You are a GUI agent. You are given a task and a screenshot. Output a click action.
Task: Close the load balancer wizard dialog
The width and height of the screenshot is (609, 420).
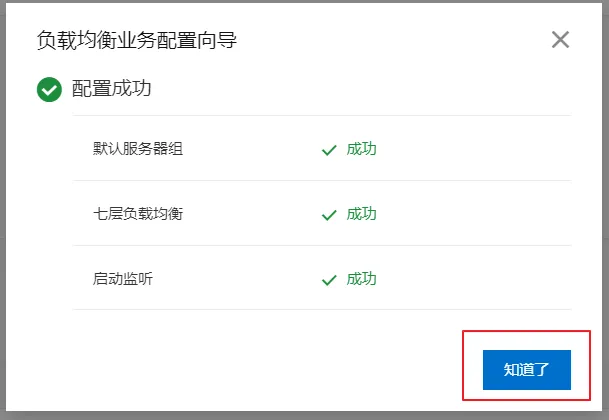(560, 40)
